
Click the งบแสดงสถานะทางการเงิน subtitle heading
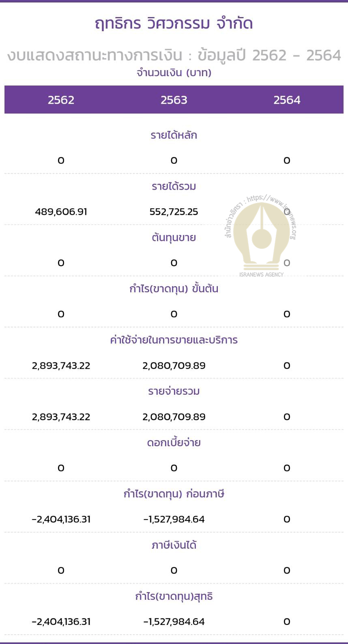(x=95, y=56)
